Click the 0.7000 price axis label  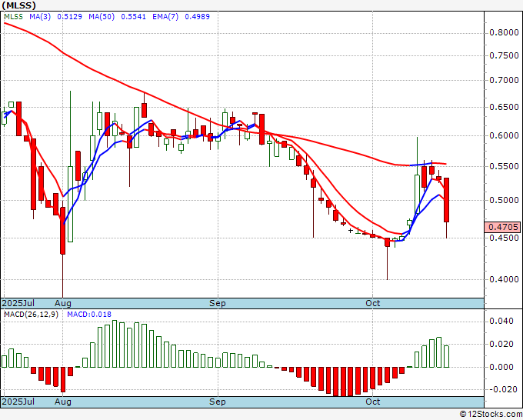coord(504,80)
